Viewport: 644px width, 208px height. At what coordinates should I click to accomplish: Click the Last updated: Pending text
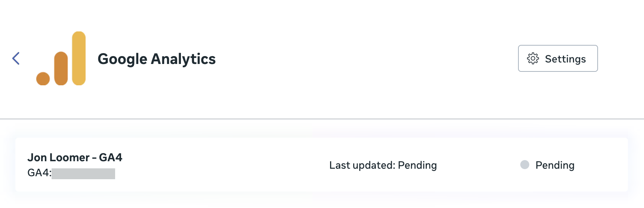(x=383, y=165)
